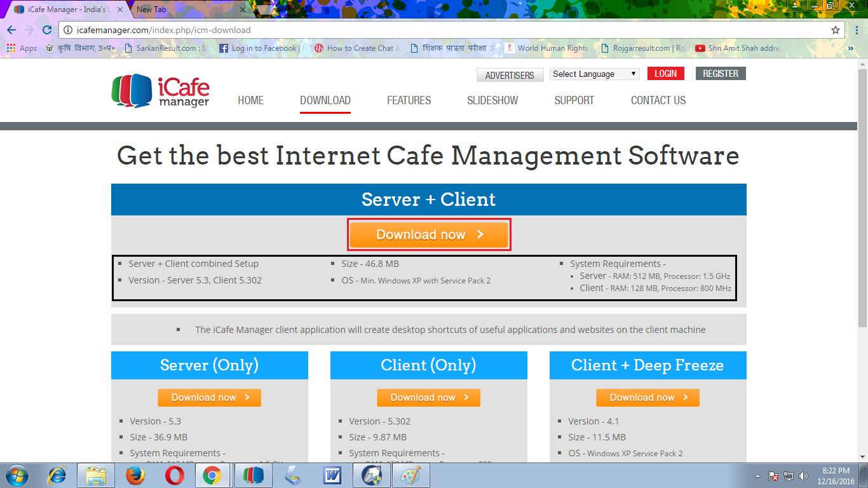The width and height of the screenshot is (868, 488).
Task: Open the Select Language dropdown
Action: click(594, 74)
